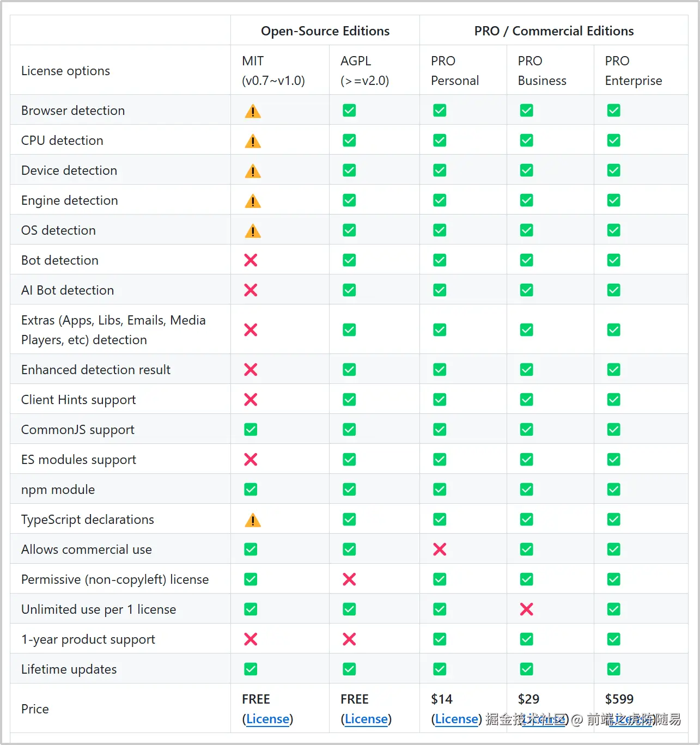Click the PRO / Commercial Editions header
The image size is (700, 745).
click(554, 31)
